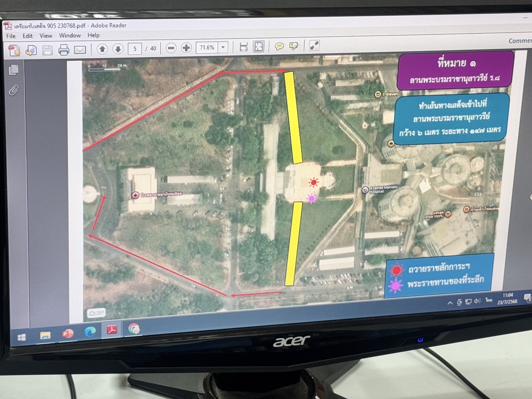Send file by email envelope icon

click(x=80, y=50)
